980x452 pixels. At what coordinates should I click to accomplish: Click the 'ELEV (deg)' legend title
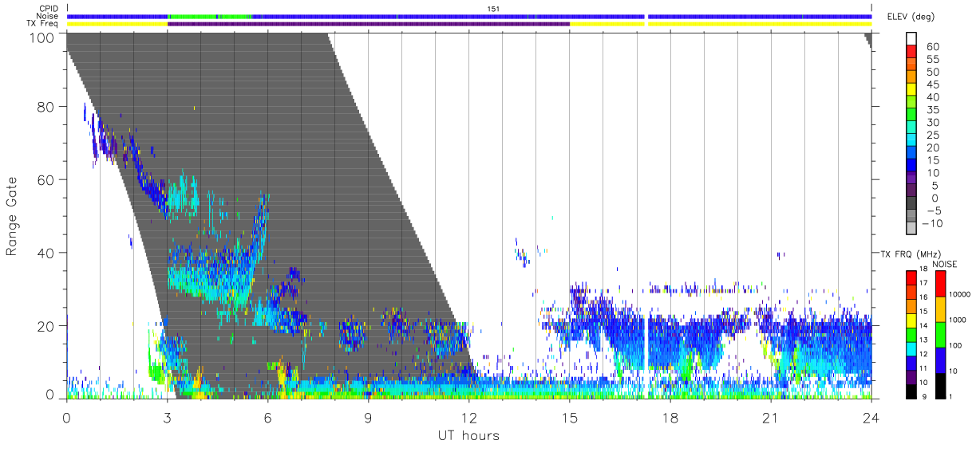coord(911,16)
